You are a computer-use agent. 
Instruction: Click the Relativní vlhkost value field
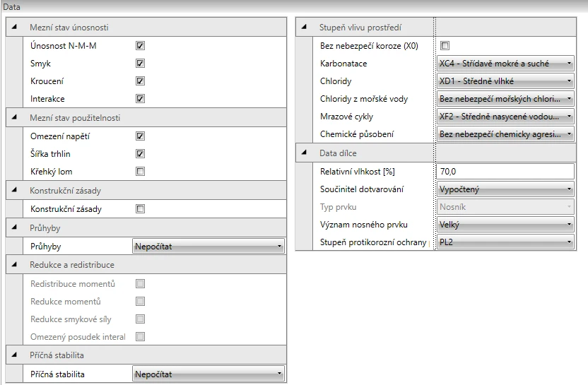(x=505, y=172)
